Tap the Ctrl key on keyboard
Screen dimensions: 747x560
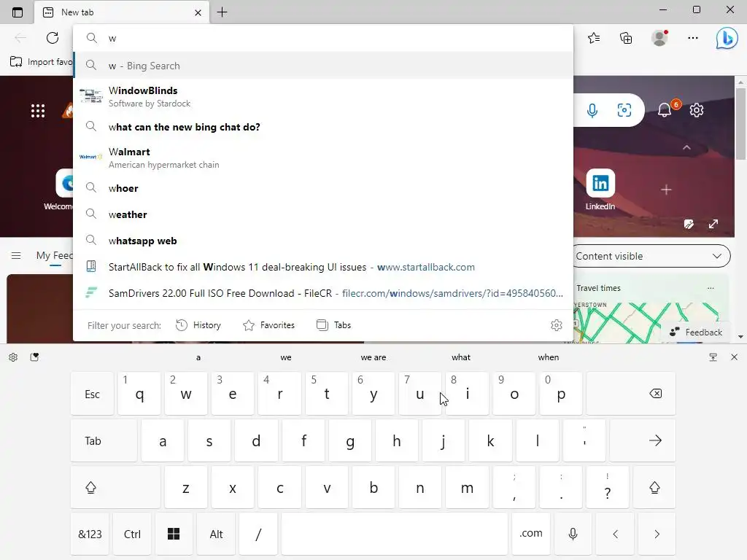[132, 534]
